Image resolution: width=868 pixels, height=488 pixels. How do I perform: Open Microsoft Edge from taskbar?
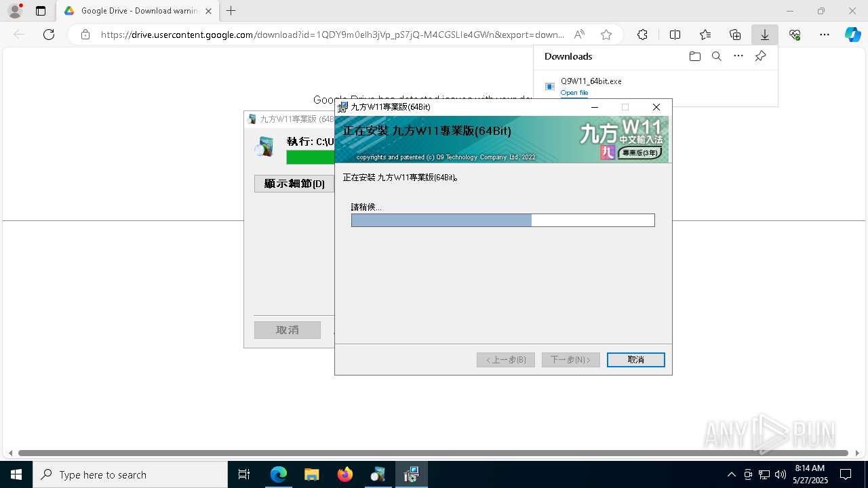[x=279, y=474]
